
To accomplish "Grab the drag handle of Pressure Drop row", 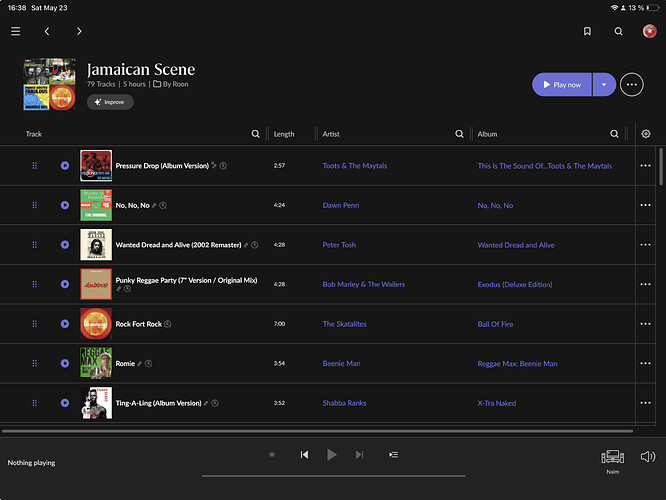I will click(x=35, y=166).
